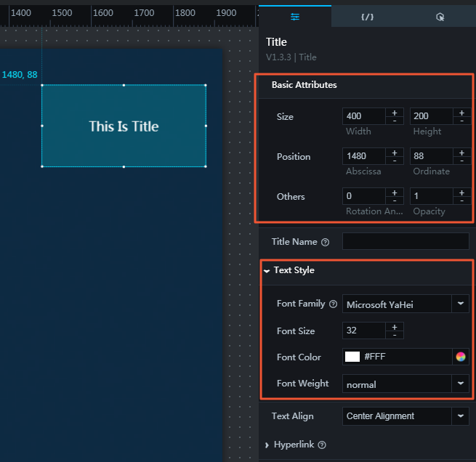Click the top-center resize handle of title widget

(124, 85)
